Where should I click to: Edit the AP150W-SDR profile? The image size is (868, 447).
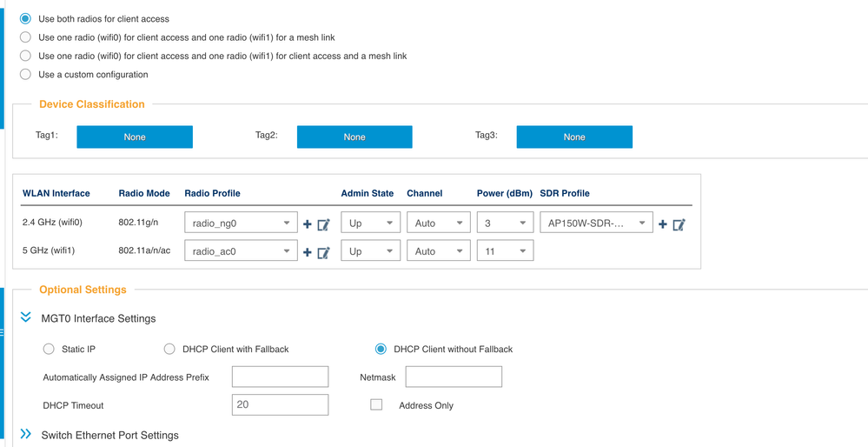tap(679, 224)
